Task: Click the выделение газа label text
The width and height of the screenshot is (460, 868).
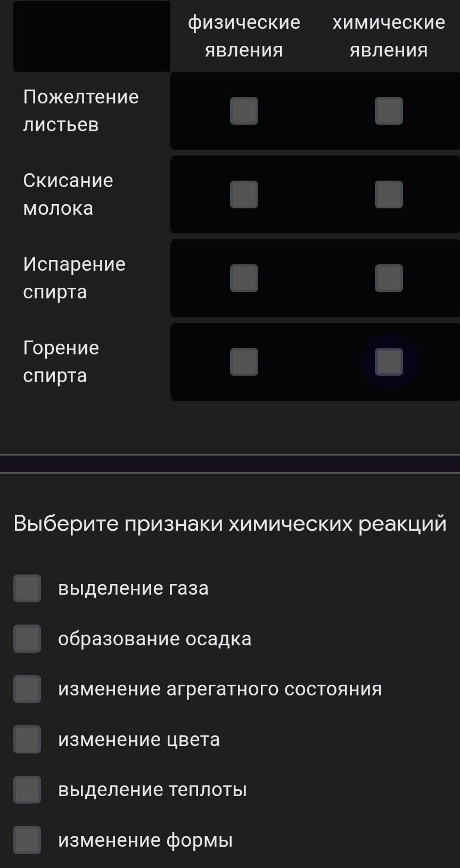Action: (133, 588)
